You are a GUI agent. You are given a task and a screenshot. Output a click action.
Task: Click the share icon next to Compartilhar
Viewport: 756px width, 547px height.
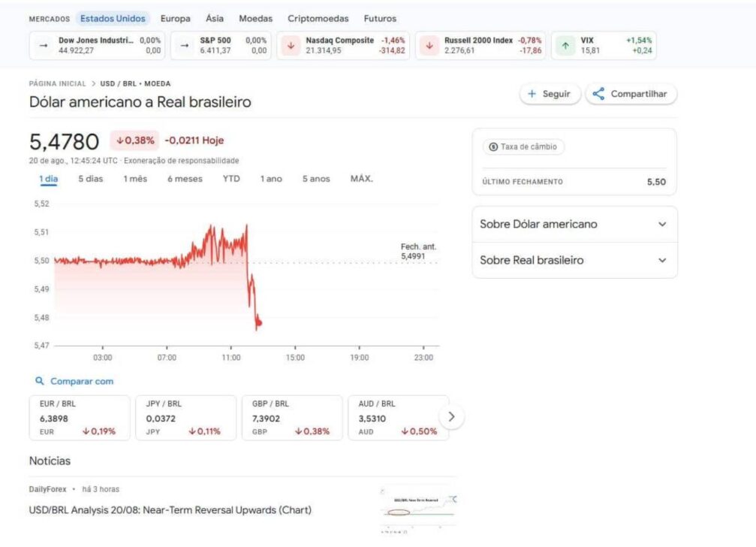pyautogui.click(x=598, y=94)
